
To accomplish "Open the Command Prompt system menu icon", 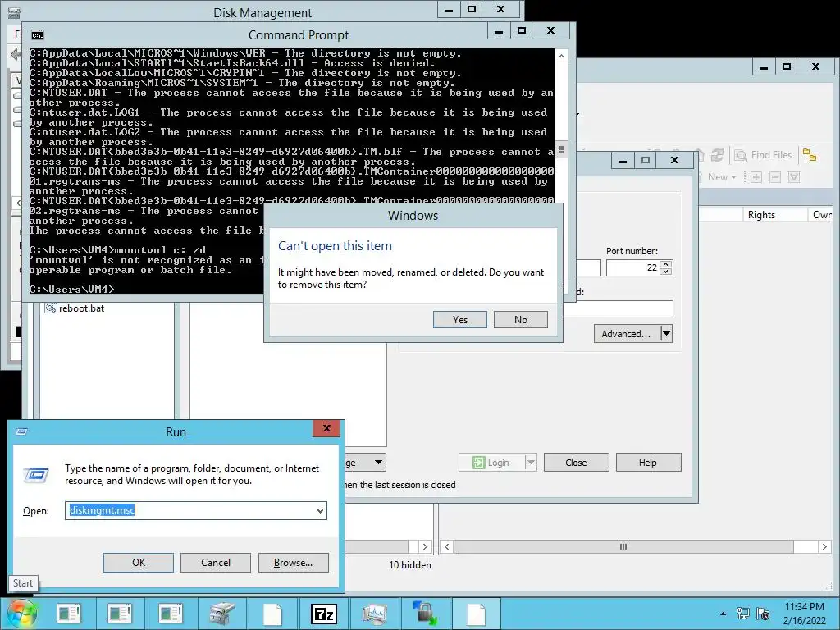I will [37, 35].
